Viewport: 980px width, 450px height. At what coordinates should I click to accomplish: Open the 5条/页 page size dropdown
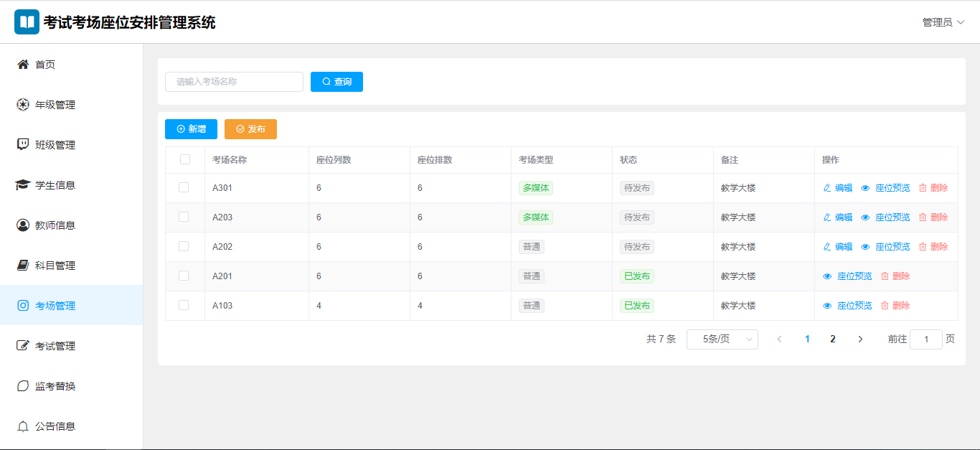pyautogui.click(x=722, y=339)
